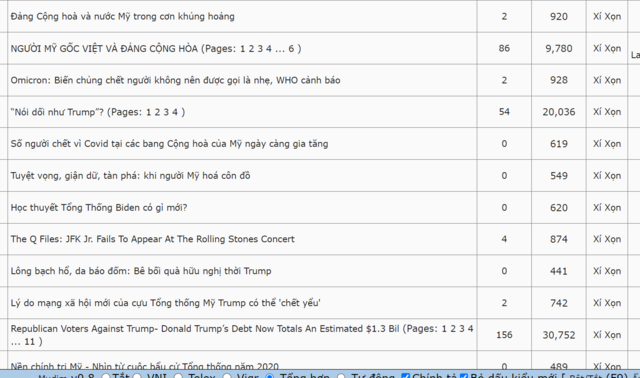The height and width of the screenshot is (378, 640).
Task: Click author Xí Xọn in Học thuyết Biden row
Action: (x=607, y=207)
